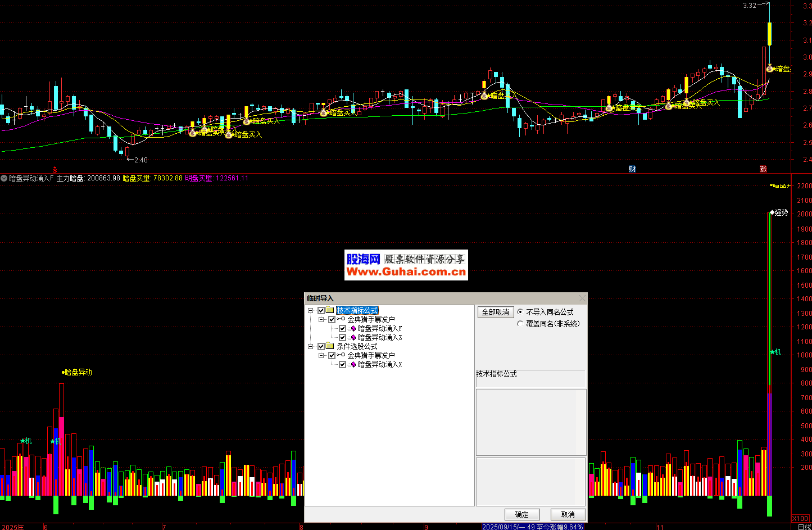The width and height of the screenshot is (812, 530).
Task: Confirm import with 确定 button
Action: (x=521, y=514)
